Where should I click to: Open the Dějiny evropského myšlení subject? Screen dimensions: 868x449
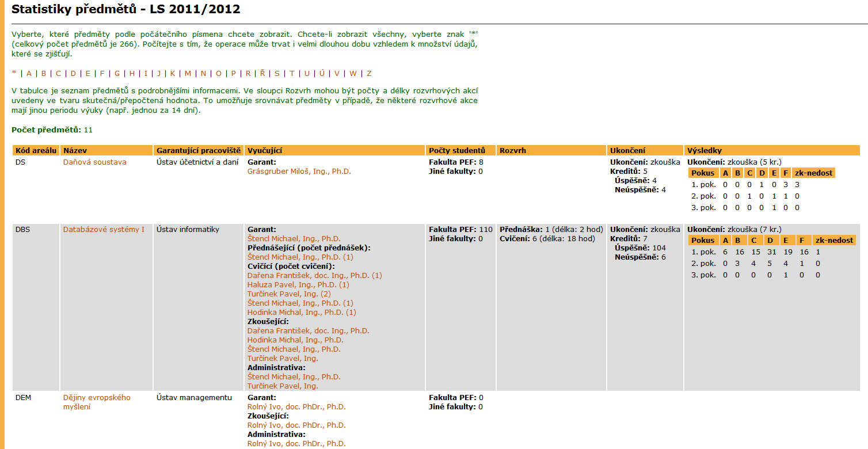pyautogui.click(x=97, y=402)
